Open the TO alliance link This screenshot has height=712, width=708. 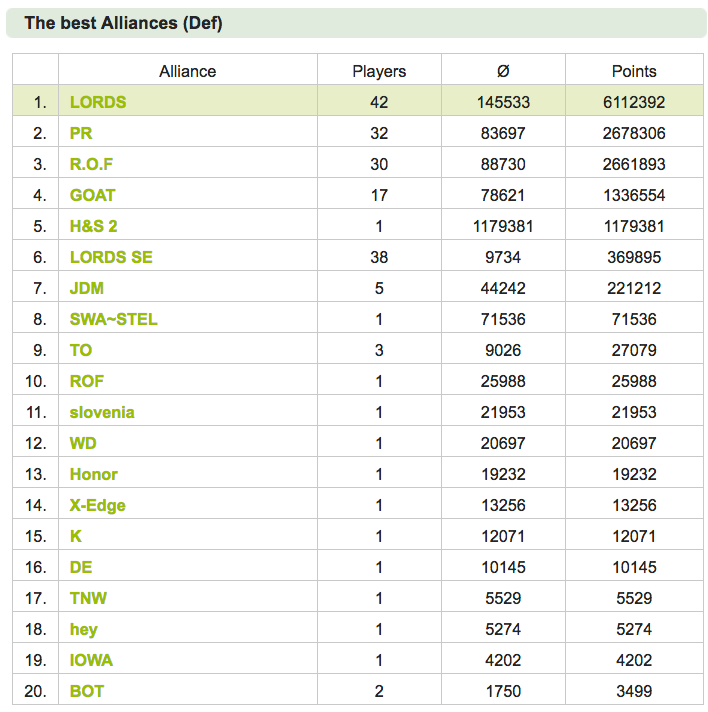click(81, 350)
